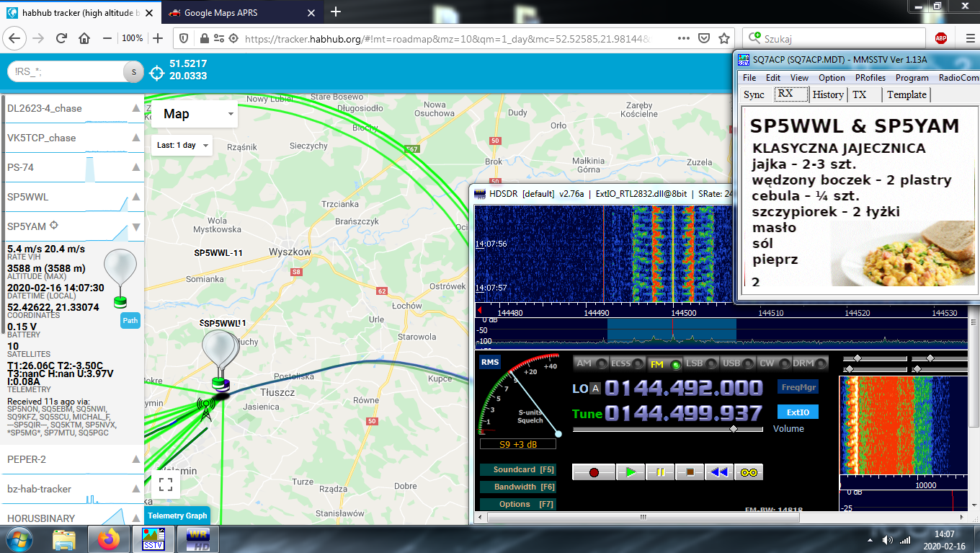Switch to MMSSTV History tab
The width and height of the screenshot is (980, 553).
click(828, 94)
